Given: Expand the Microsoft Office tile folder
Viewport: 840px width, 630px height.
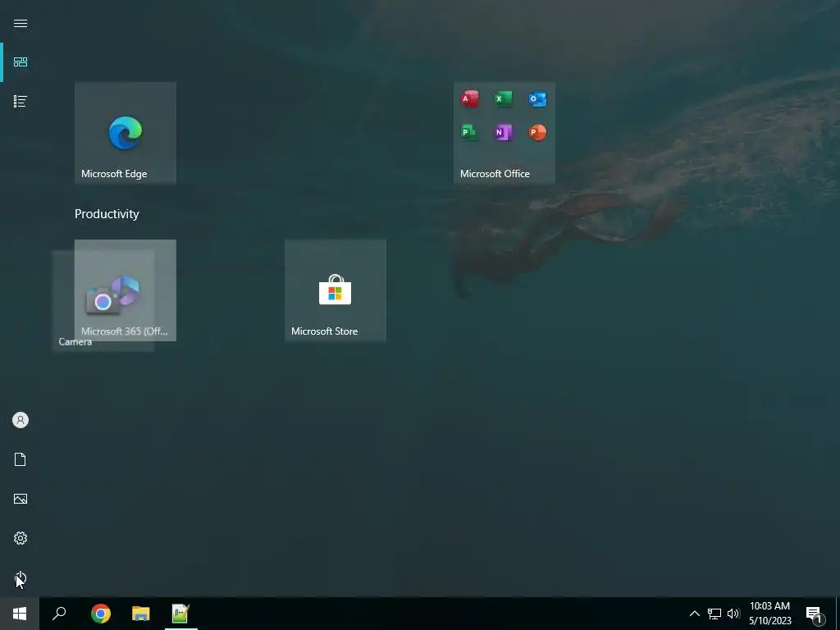Looking at the screenshot, I should point(504,133).
